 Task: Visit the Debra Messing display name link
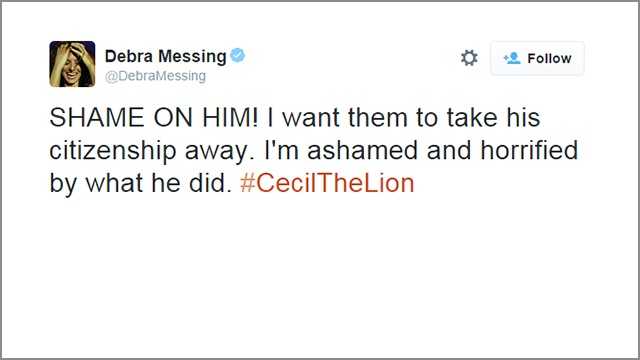(165, 56)
